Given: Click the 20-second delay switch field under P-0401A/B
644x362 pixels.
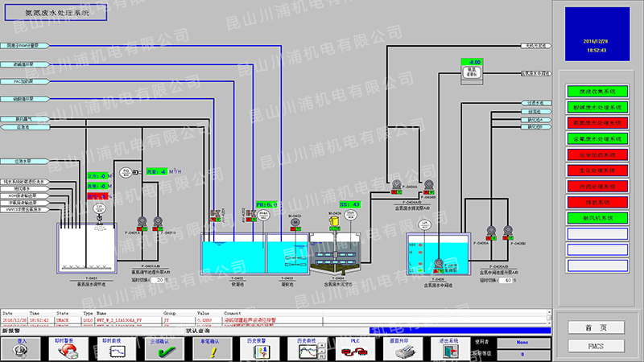Looking at the screenshot, I should click(159, 280).
